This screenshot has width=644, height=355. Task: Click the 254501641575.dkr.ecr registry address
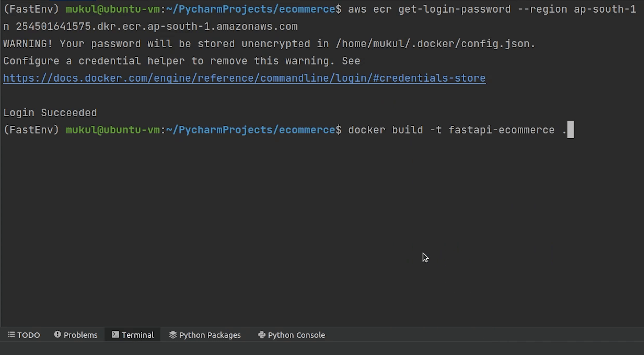click(157, 26)
